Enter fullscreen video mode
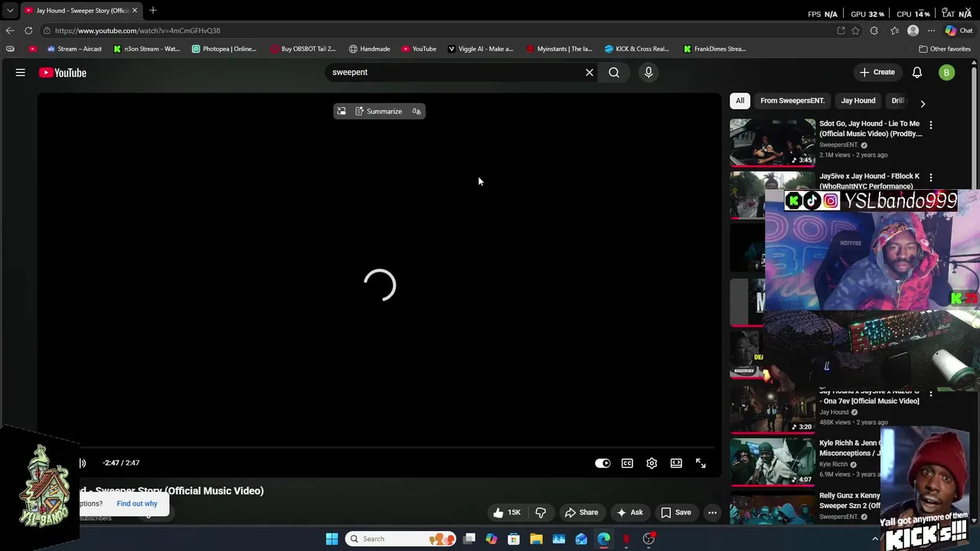This screenshot has width=980, height=551. click(x=701, y=463)
